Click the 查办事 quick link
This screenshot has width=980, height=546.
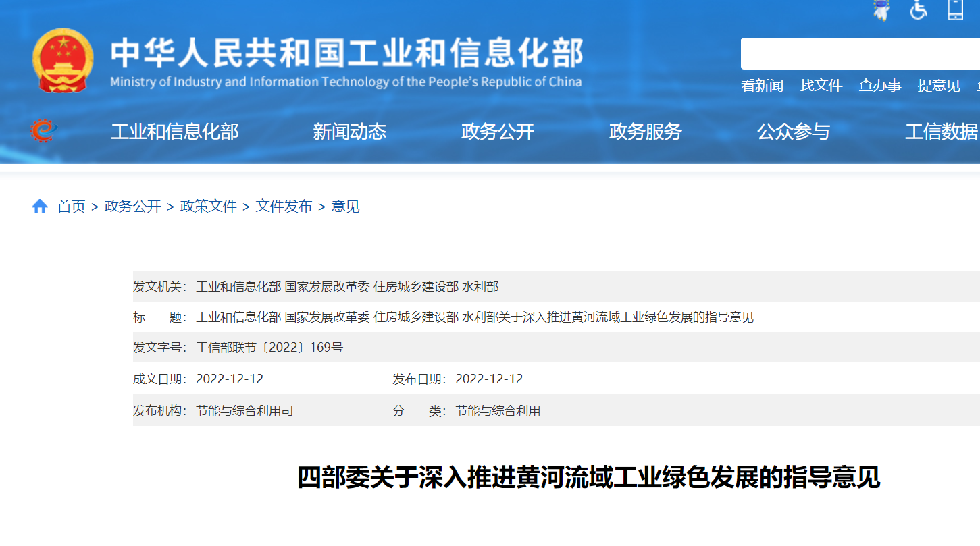click(879, 86)
